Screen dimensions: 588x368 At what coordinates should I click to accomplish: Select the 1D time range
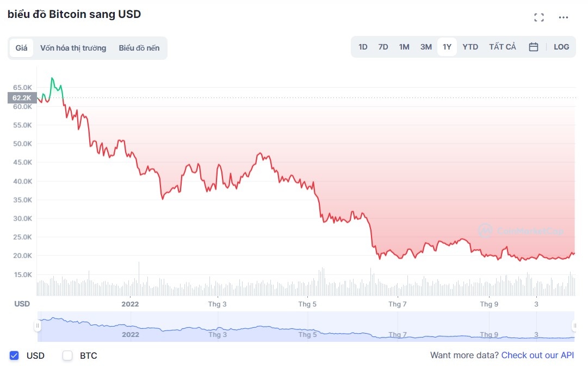pos(362,47)
